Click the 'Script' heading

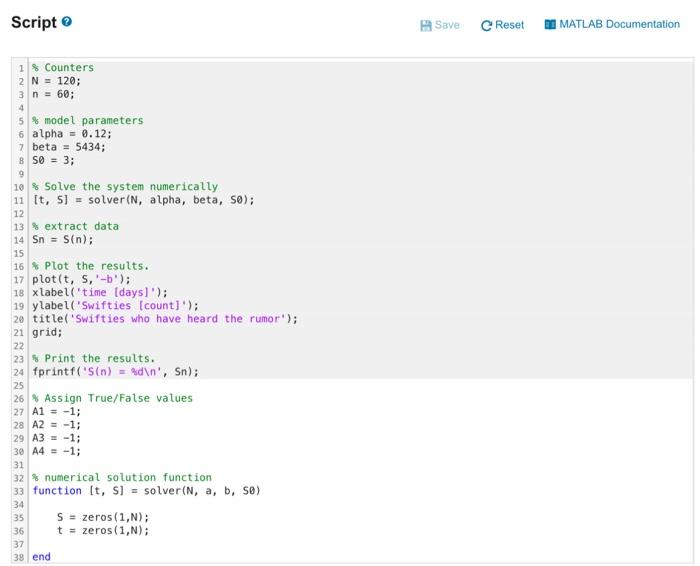[34, 22]
